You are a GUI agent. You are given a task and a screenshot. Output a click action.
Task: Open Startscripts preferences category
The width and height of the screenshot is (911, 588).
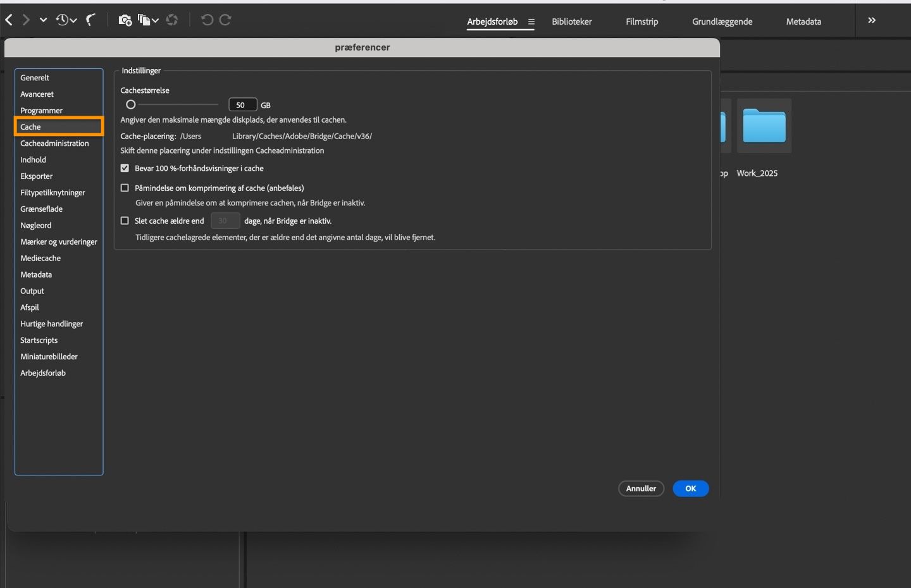point(59,340)
